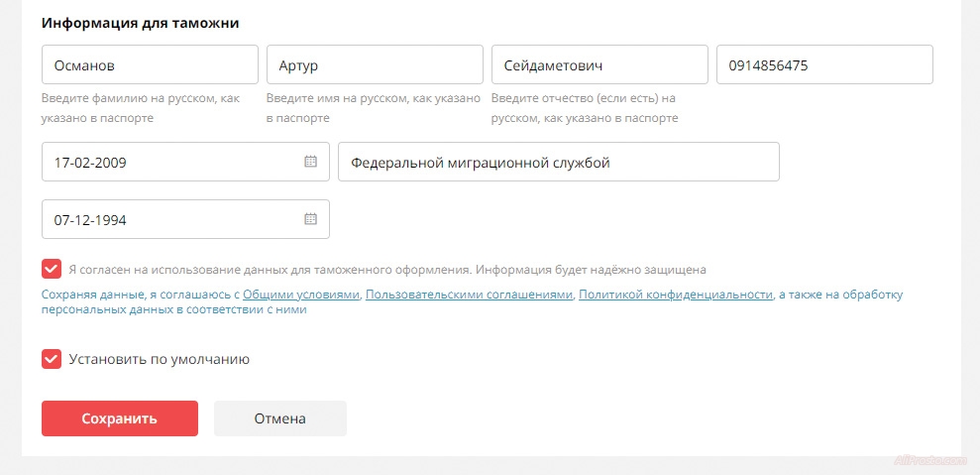Open calendar picker for 17-02-2009 date
This screenshot has width=980, height=475.
click(x=310, y=162)
